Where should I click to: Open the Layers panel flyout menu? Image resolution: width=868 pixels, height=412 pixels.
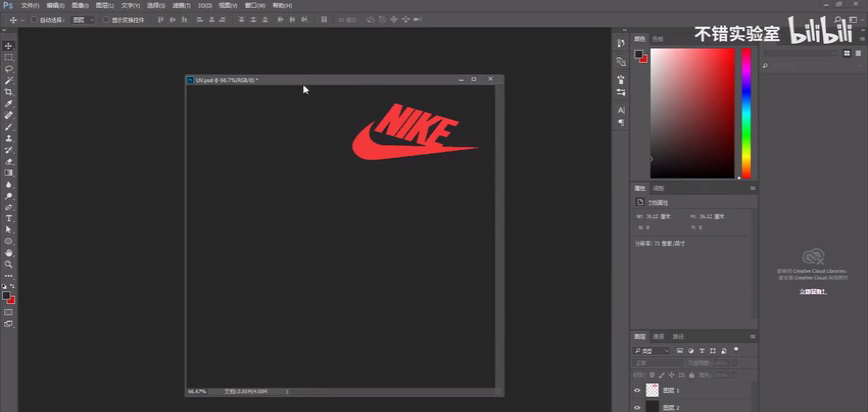[x=753, y=337]
